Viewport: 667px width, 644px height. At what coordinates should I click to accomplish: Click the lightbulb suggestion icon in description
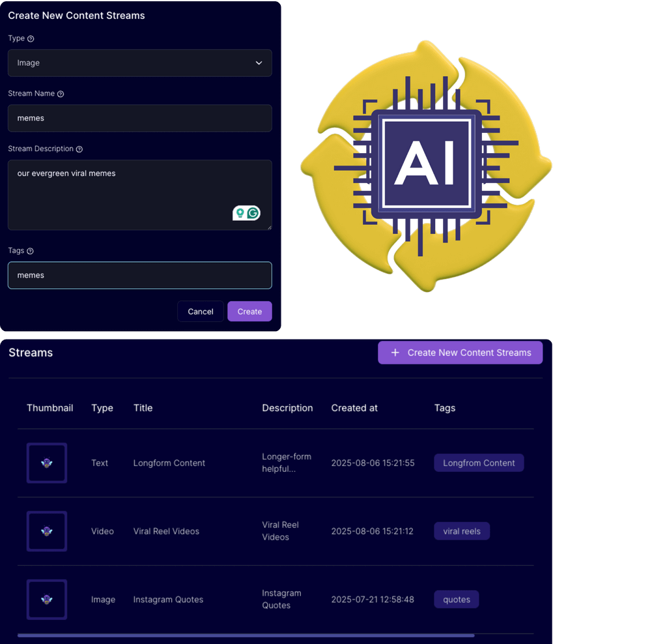[240, 213]
